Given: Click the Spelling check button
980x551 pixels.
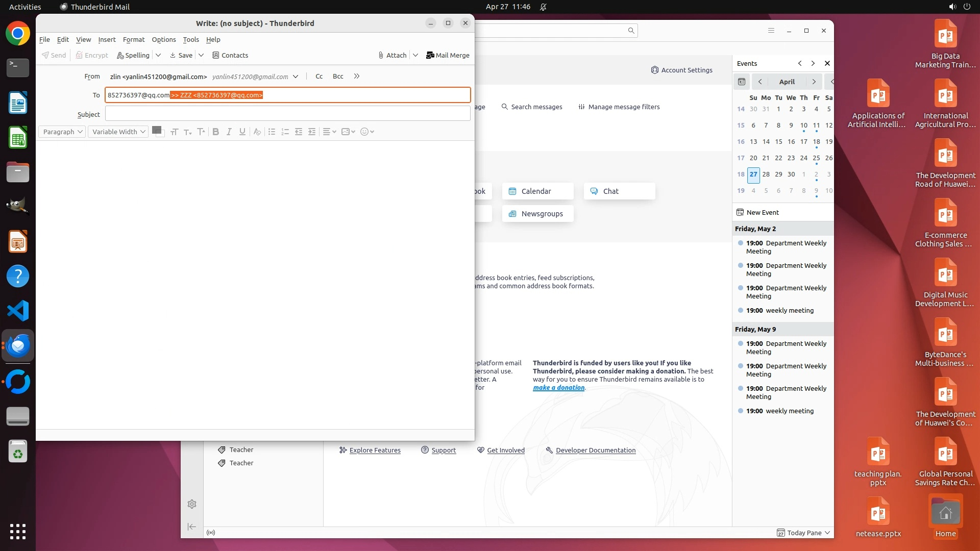Looking at the screenshot, I should coord(133,55).
